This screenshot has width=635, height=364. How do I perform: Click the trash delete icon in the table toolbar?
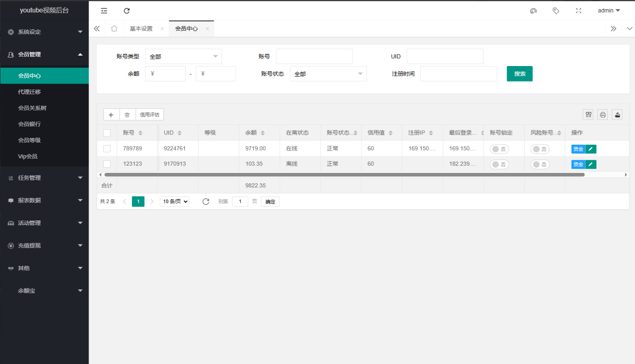(127, 115)
